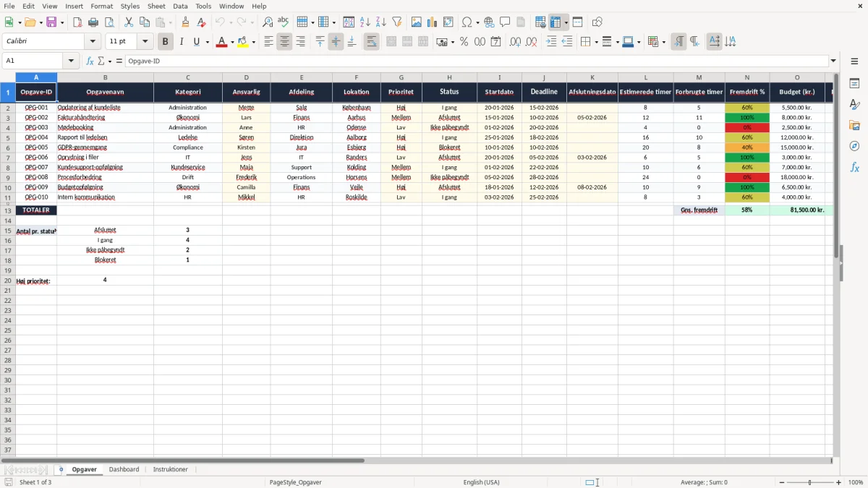Screen dimensions: 868x488
Task: Open the Sheet menu
Action: (156, 6)
